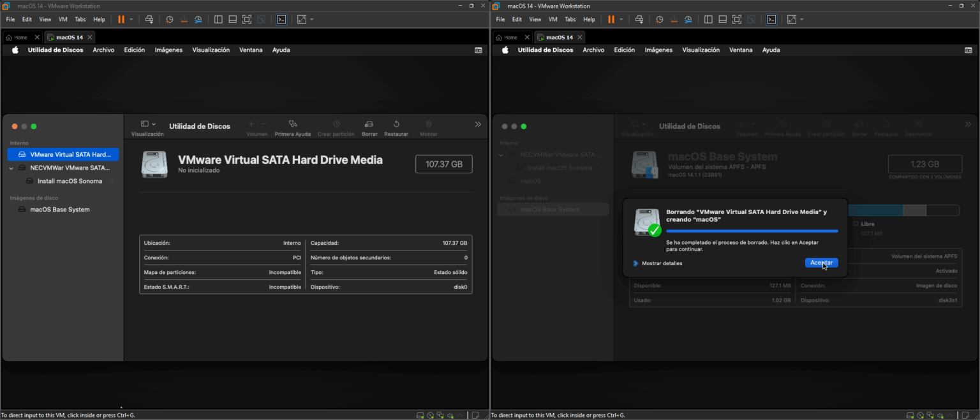Click the 107.37 GB capacity badge
The height and width of the screenshot is (420, 980).
(443, 164)
